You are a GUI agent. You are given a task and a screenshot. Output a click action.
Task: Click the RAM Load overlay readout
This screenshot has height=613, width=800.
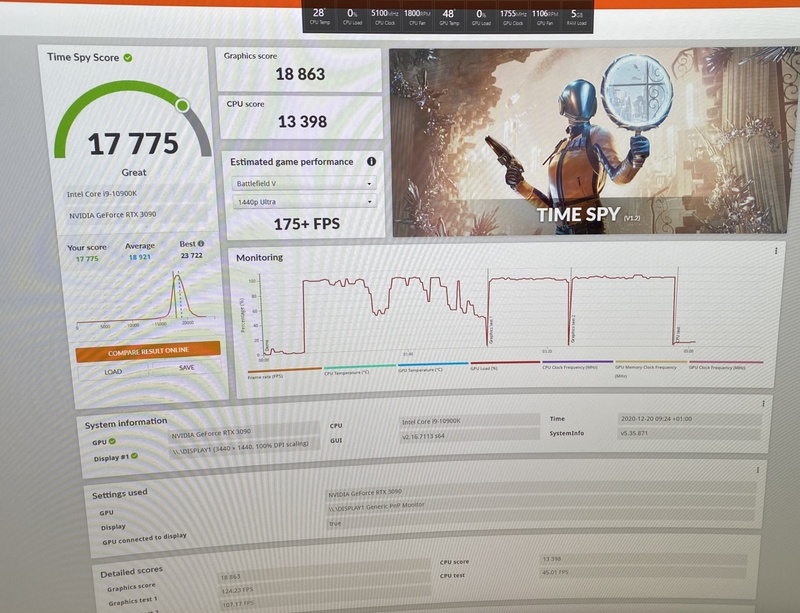(577, 16)
